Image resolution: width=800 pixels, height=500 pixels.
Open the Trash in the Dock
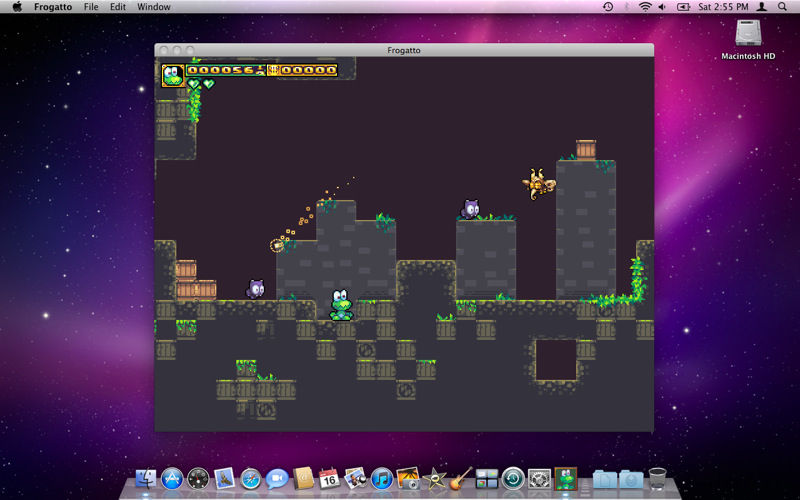pos(658,479)
